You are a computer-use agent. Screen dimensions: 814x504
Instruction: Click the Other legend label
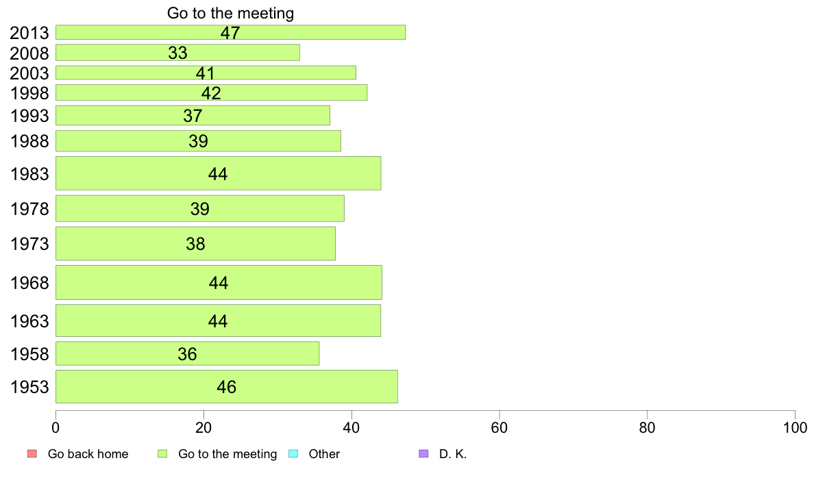[324, 453]
